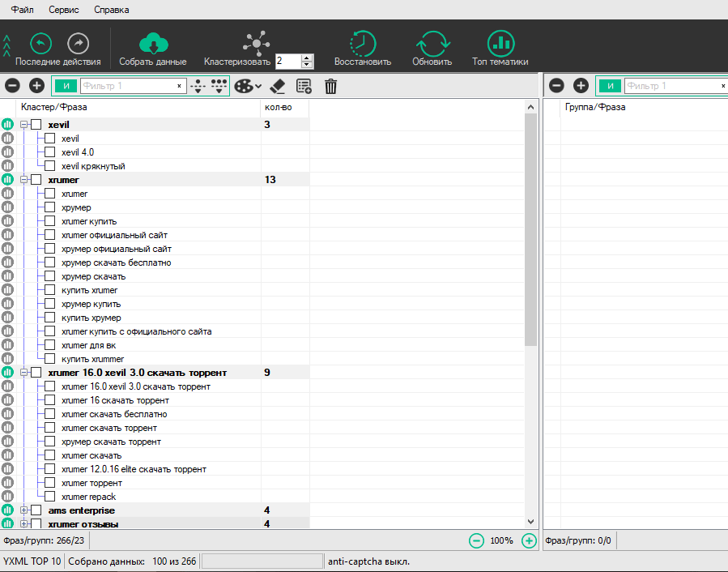Click the green chart icon beside xevil cluster

tap(7, 125)
